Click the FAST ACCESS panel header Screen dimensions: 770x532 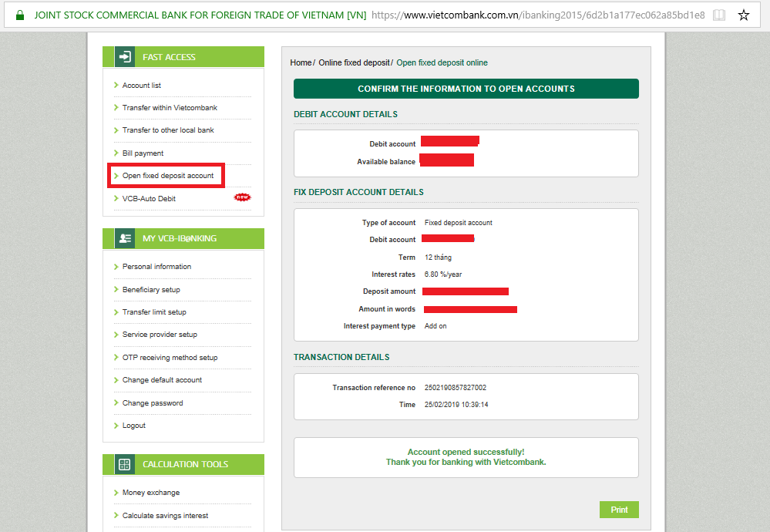coord(183,57)
